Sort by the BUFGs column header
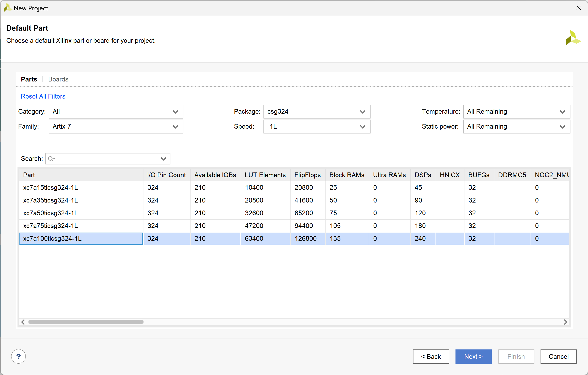Image resolution: width=588 pixels, height=375 pixels. click(x=479, y=175)
